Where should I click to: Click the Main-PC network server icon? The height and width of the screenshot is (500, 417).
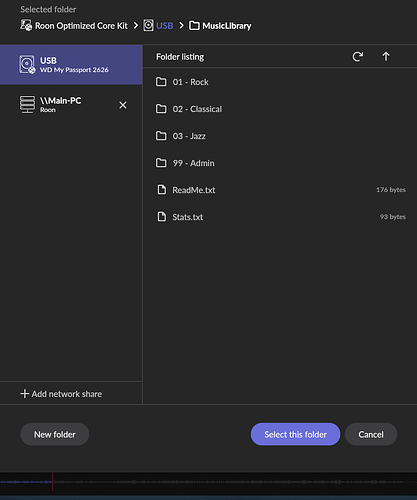[x=27, y=105]
